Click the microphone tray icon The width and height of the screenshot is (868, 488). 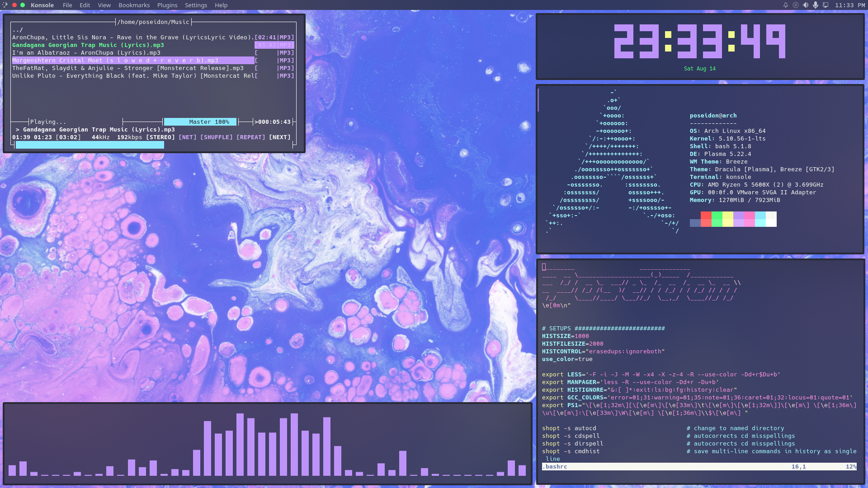[x=816, y=5]
